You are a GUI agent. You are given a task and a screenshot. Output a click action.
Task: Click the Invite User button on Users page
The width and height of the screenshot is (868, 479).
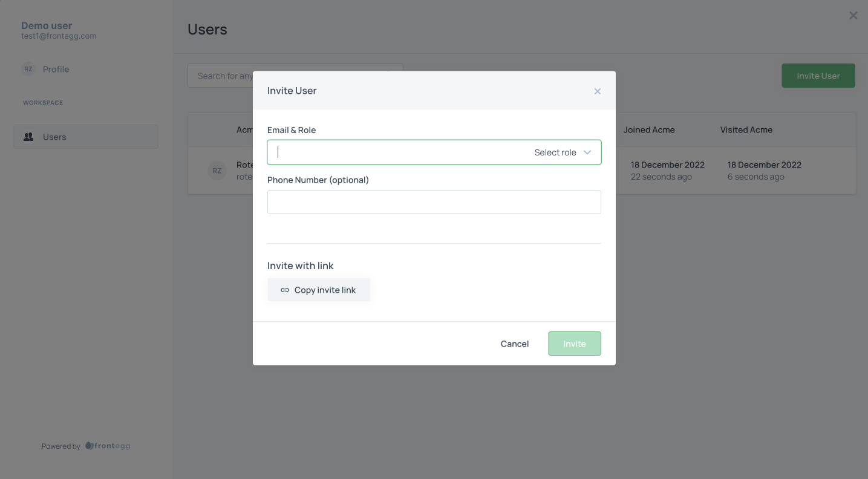818,76
